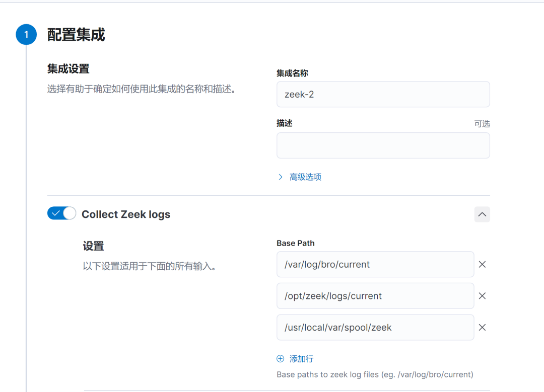The width and height of the screenshot is (544, 392).
Task: Remove the /usr/local/var/spool/zeek path row
Action: [482, 328]
